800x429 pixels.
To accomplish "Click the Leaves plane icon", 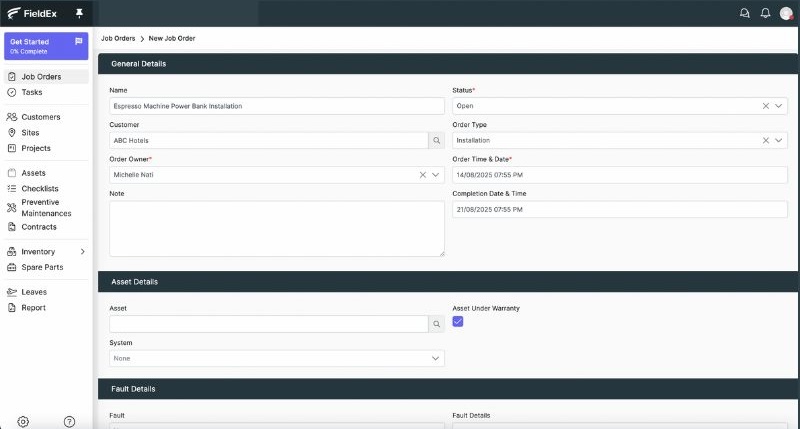I will [x=12, y=292].
